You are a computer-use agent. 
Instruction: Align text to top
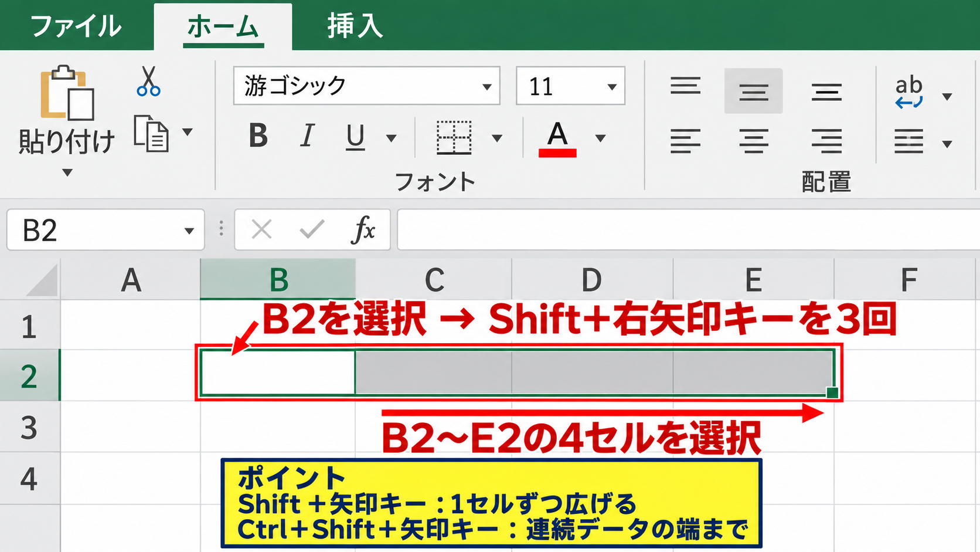685,86
